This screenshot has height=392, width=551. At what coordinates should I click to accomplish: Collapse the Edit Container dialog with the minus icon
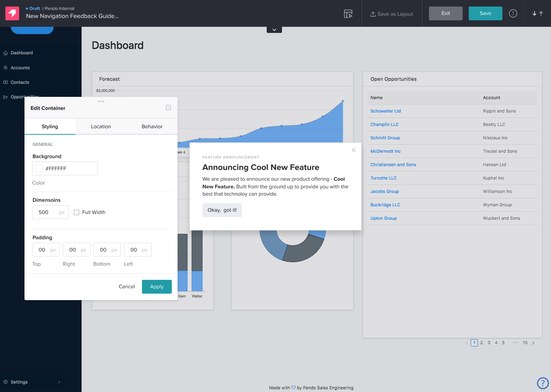(x=168, y=108)
